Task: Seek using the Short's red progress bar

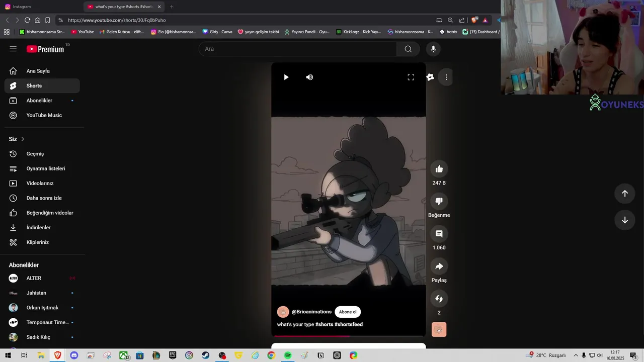Action: coord(348,336)
